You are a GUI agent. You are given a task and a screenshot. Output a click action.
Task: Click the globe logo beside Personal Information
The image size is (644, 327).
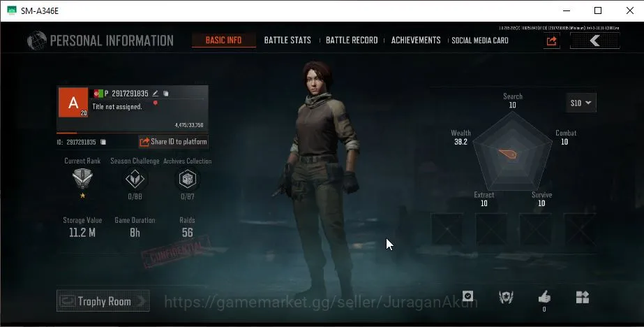click(36, 41)
